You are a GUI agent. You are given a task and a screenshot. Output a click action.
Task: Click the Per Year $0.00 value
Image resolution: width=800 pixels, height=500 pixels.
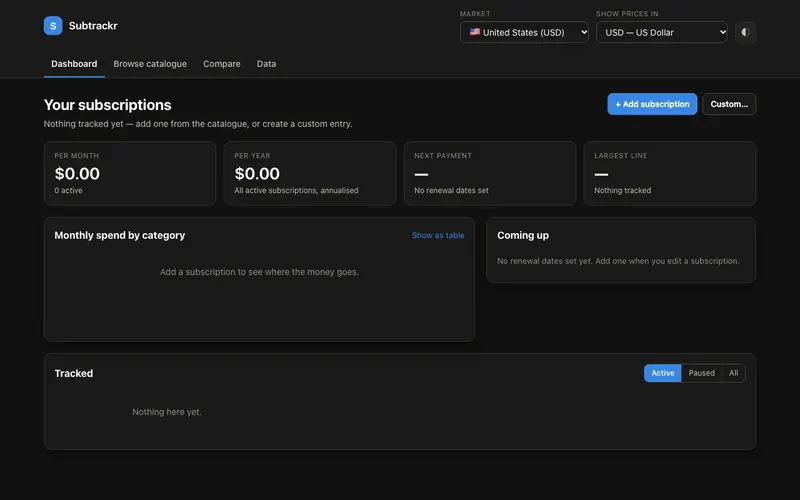pyautogui.click(x=257, y=173)
